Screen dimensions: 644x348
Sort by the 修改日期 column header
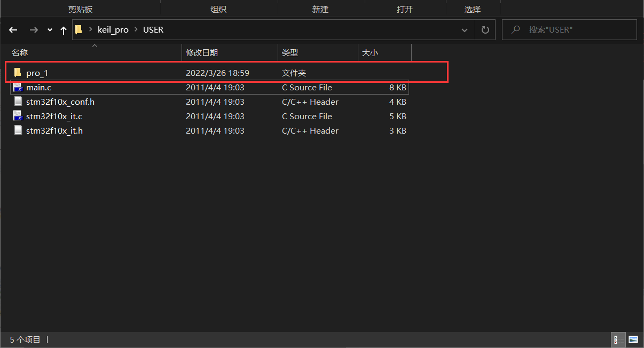[230, 52]
